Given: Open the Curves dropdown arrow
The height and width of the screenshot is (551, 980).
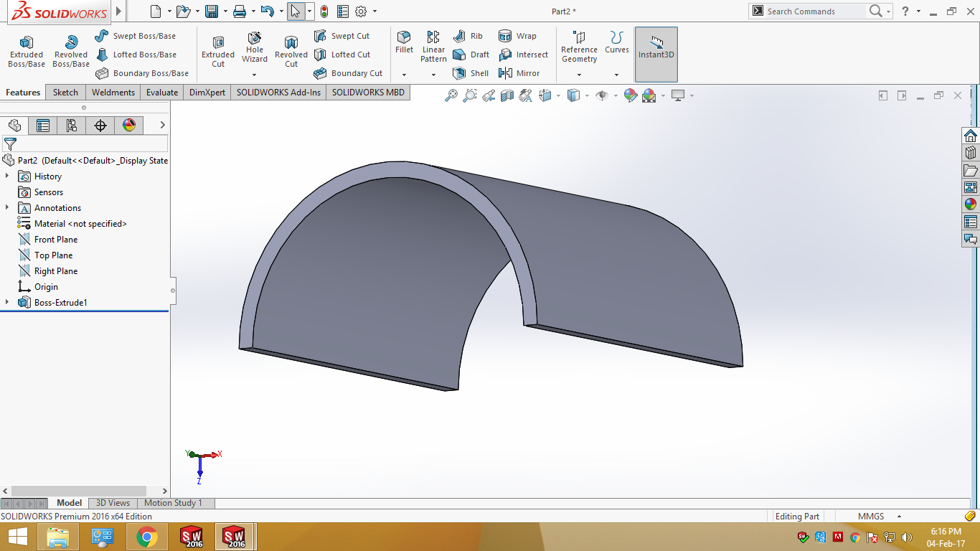Looking at the screenshot, I should [x=616, y=75].
